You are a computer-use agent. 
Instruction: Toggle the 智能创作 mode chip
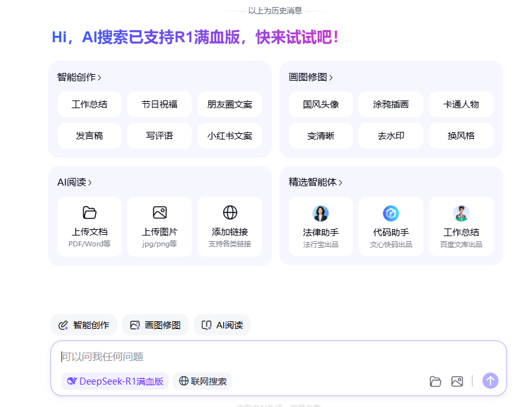pos(84,324)
